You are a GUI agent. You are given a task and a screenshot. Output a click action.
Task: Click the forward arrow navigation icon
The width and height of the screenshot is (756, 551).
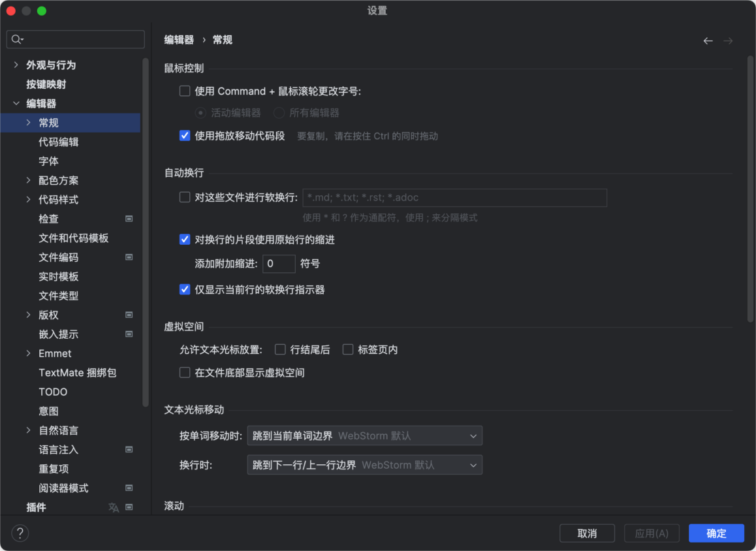tap(728, 41)
